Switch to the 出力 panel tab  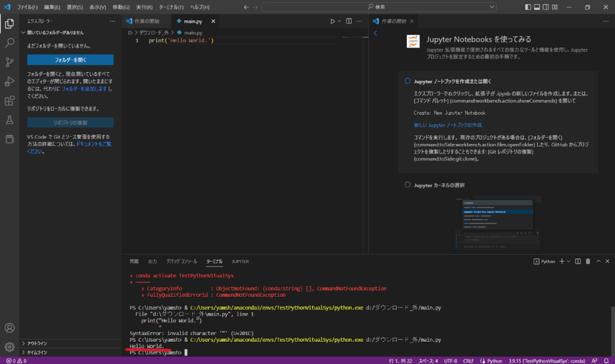pos(152,261)
